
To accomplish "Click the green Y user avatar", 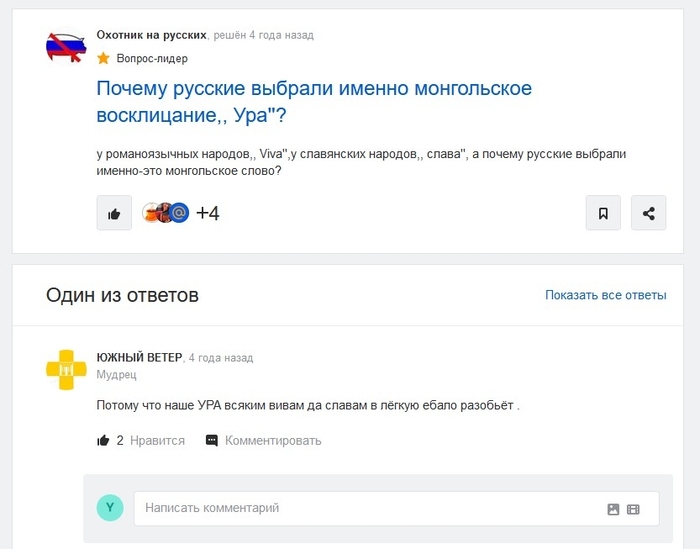I will [x=109, y=508].
